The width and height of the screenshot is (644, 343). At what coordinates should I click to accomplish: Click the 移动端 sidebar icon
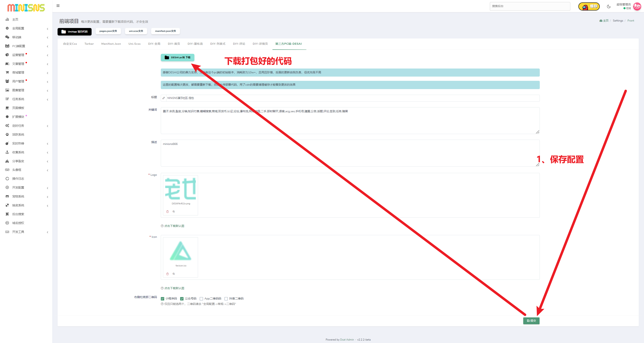click(x=7, y=37)
